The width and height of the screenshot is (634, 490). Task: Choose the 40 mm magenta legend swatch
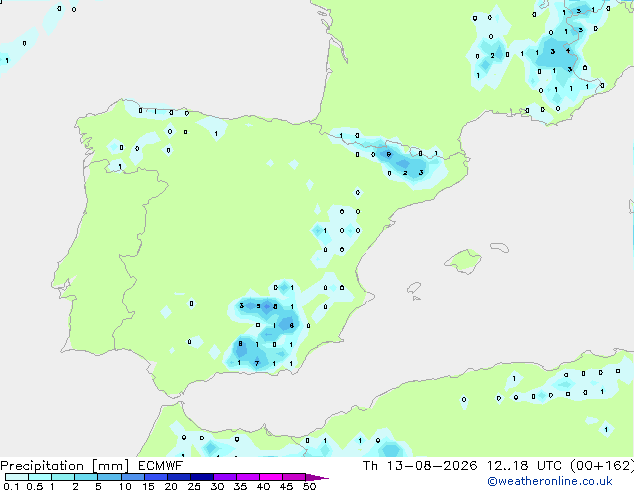(271, 477)
